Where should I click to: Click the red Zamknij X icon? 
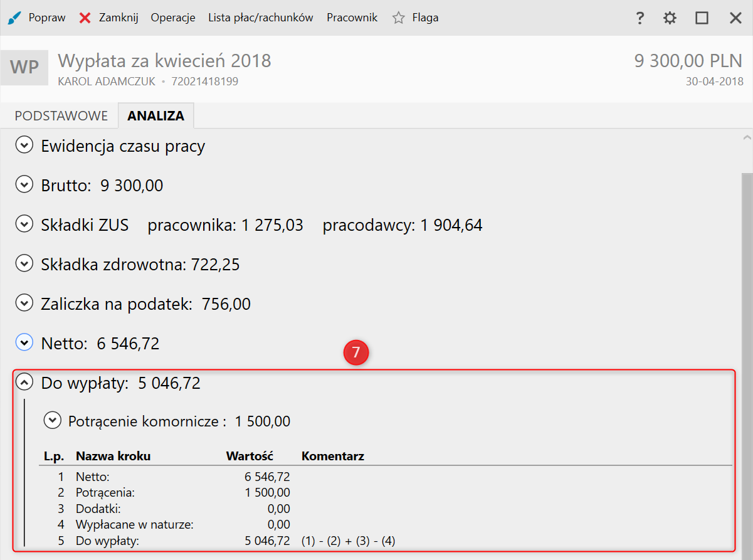click(85, 18)
